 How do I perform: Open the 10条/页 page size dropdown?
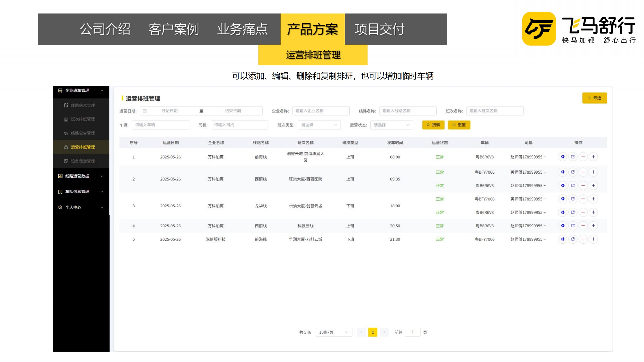pyautogui.click(x=334, y=332)
